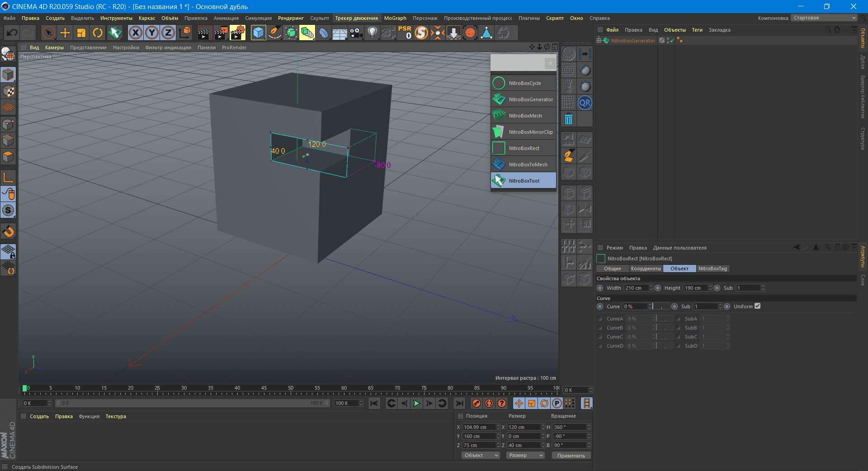This screenshot has width=868, height=471.
Task: Open viewport Камеры menu
Action: [x=54, y=47]
